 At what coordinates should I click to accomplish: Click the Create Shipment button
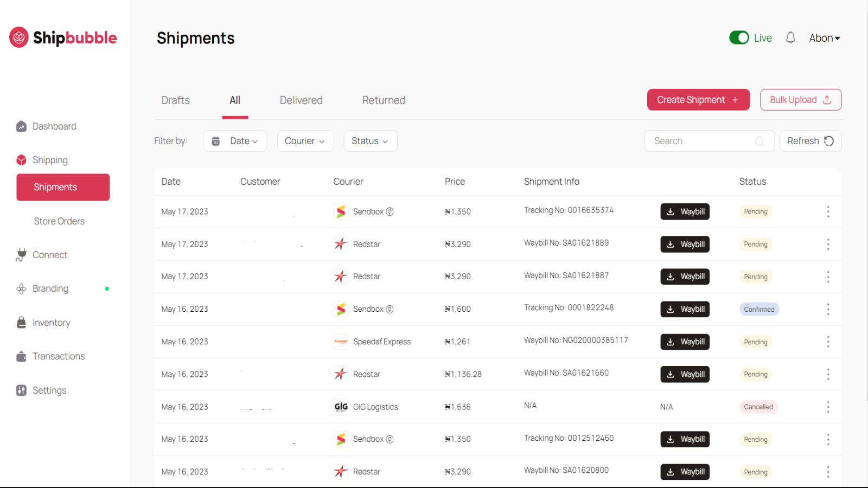698,99
